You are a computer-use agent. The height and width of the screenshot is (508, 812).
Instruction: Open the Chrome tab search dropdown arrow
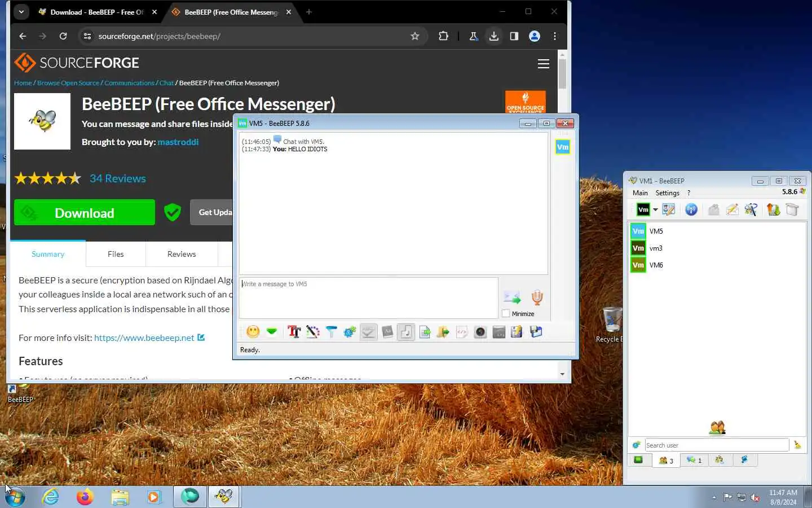click(x=21, y=11)
